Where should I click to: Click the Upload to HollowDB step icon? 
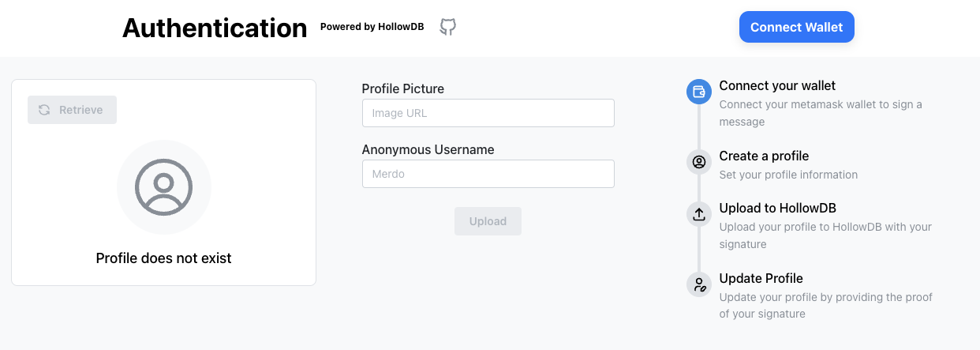tap(699, 214)
